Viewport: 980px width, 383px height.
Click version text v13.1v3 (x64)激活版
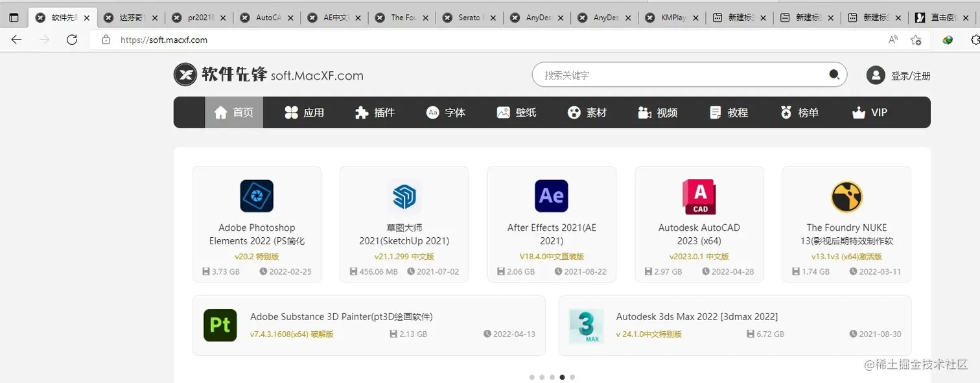pos(846,257)
